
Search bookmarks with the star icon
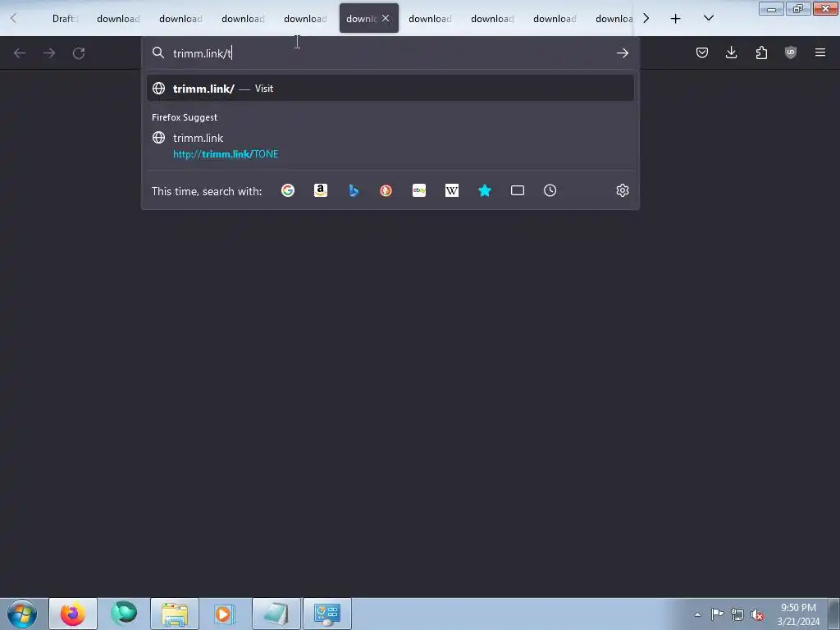point(484,190)
